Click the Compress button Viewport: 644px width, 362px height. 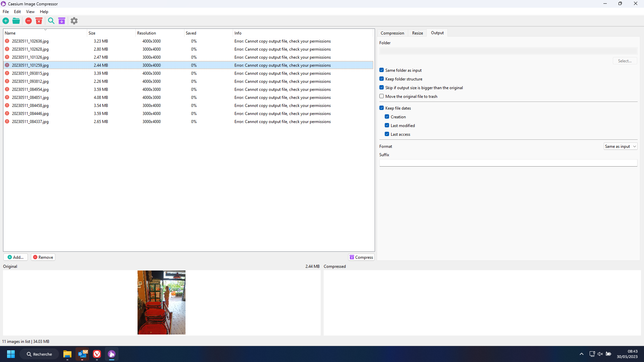pos(361,257)
